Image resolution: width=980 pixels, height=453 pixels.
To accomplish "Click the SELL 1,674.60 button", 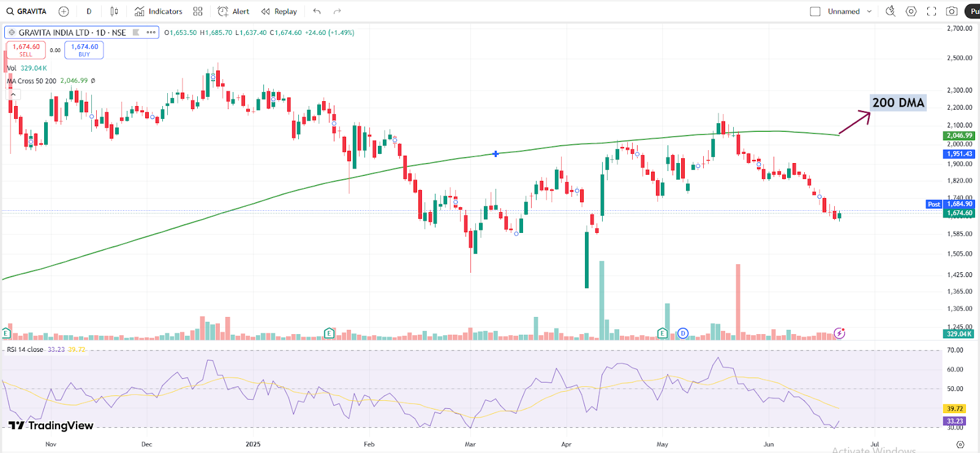I will pos(26,50).
